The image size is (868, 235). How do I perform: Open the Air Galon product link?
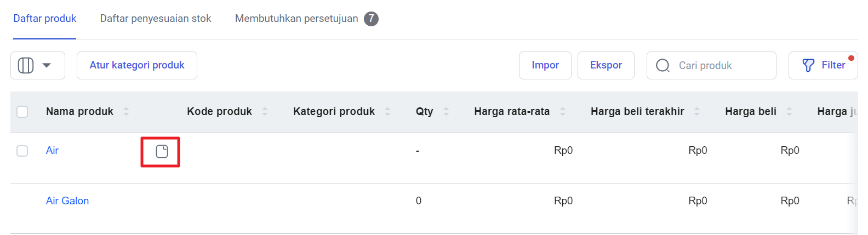67,200
